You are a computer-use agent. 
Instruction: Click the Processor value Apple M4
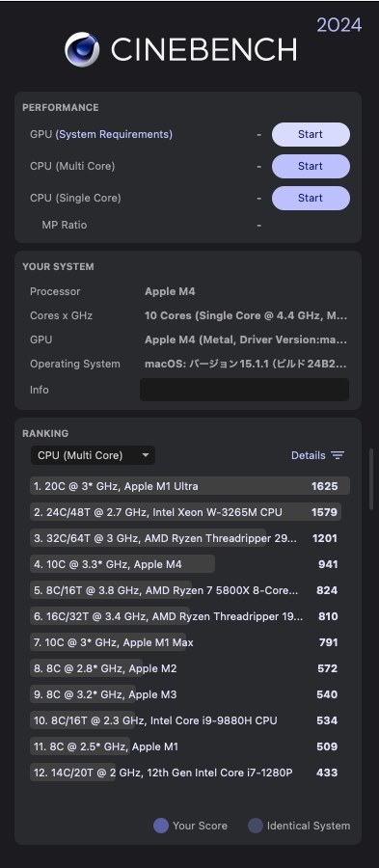point(170,291)
